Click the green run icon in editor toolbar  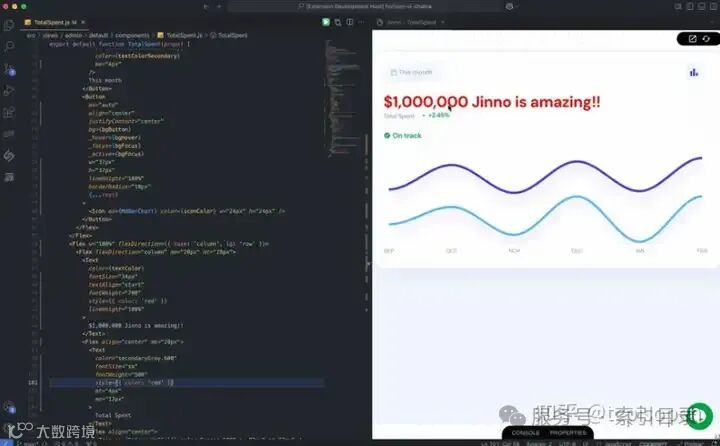[x=326, y=22]
